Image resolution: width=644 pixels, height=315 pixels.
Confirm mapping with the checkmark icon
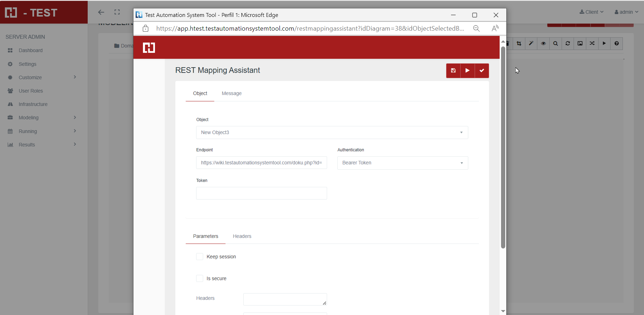(x=482, y=71)
